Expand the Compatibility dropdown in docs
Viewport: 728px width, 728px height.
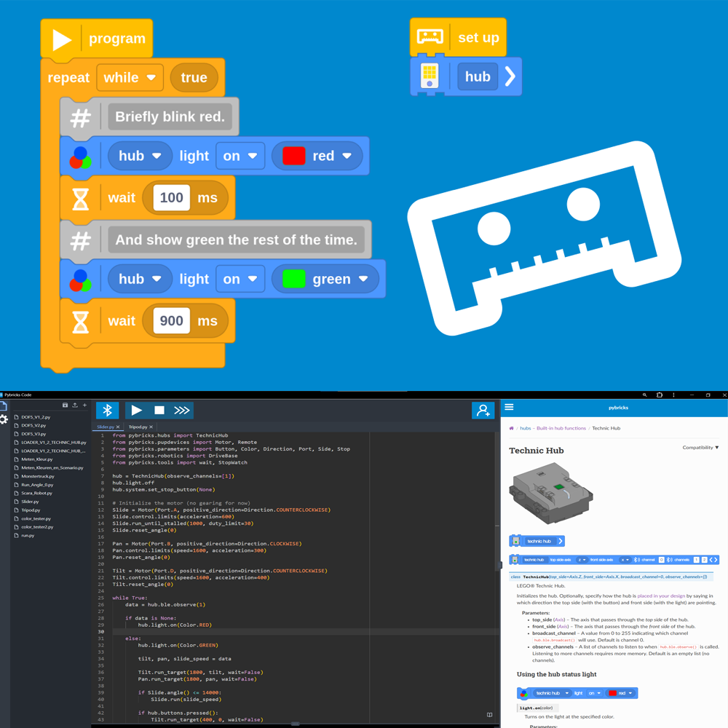click(700, 448)
